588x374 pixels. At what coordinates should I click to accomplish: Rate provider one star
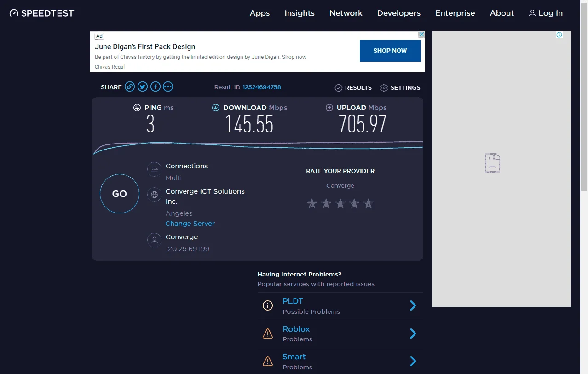coord(312,203)
